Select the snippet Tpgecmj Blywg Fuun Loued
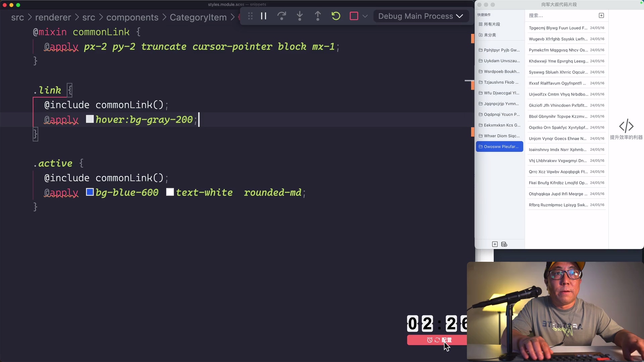Viewport: 644px width, 362px height. 558,28
